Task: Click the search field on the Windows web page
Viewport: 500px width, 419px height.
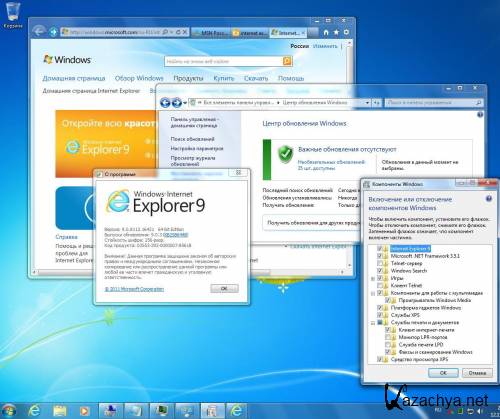Action: click(x=224, y=61)
